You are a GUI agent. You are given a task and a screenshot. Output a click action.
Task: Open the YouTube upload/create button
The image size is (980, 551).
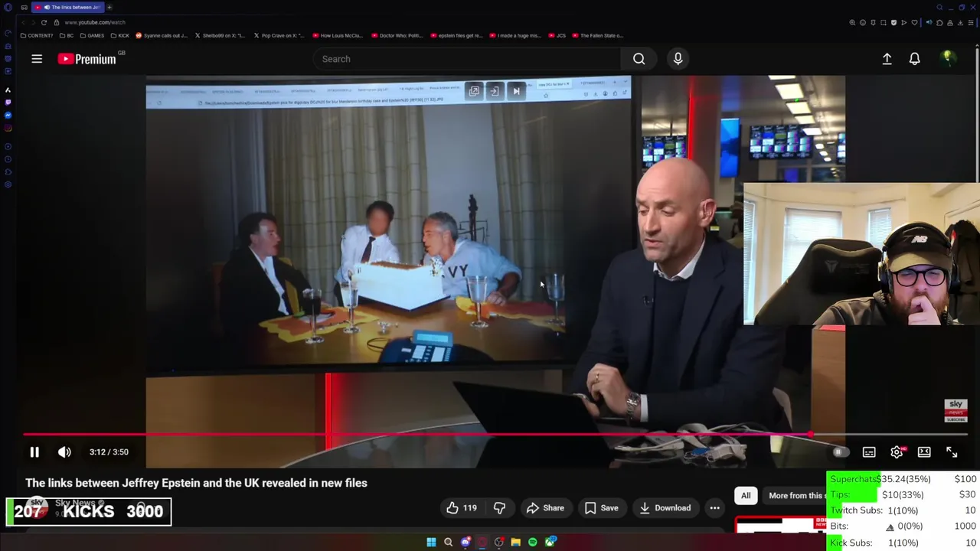pyautogui.click(x=887, y=59)
